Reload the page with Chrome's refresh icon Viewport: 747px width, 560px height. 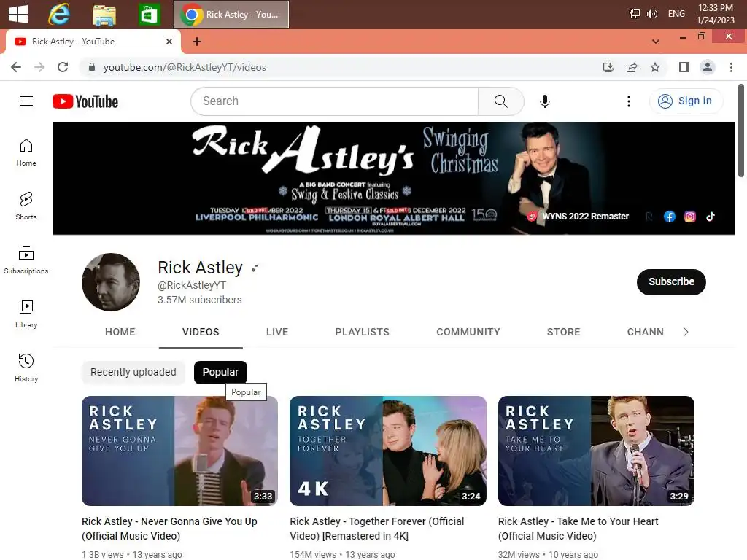(x=63, y=67)
